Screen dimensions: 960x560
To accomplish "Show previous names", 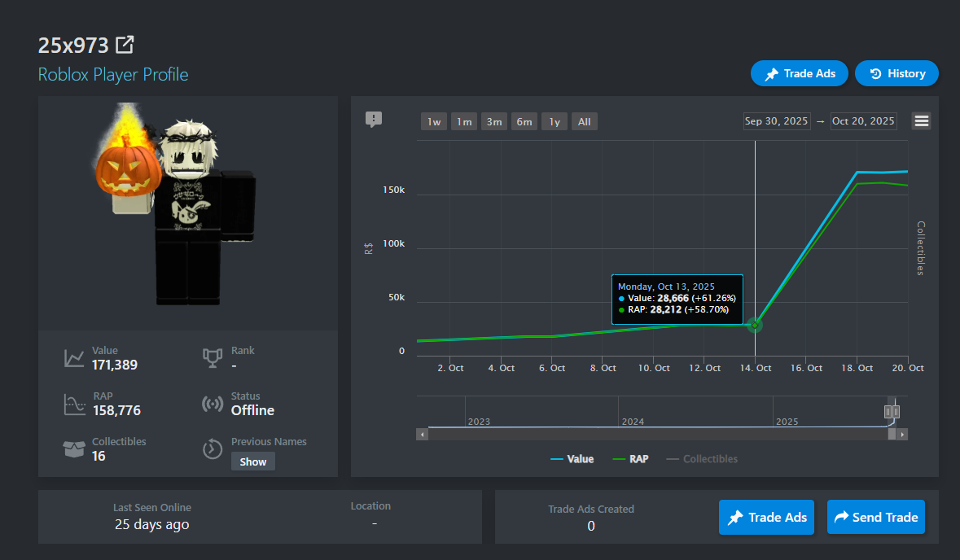I will [253, 462].
